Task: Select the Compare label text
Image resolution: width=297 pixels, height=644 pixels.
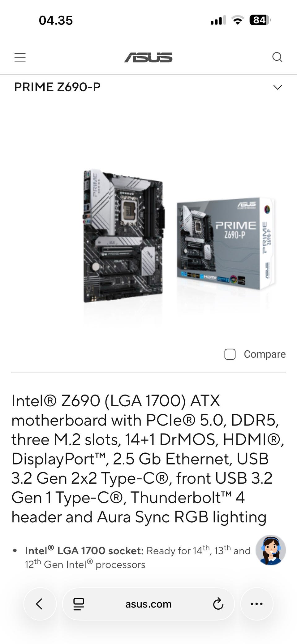Action: [265, 354]
